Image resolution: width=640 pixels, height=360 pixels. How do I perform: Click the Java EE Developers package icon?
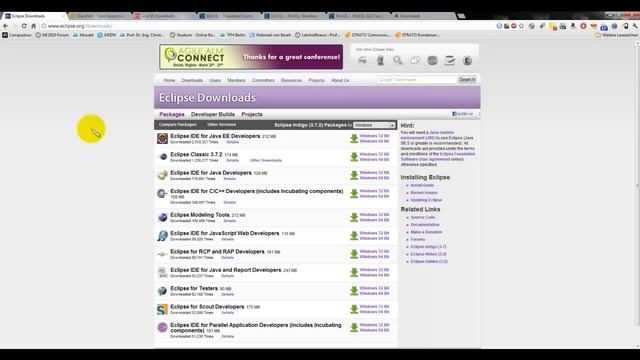162,138
